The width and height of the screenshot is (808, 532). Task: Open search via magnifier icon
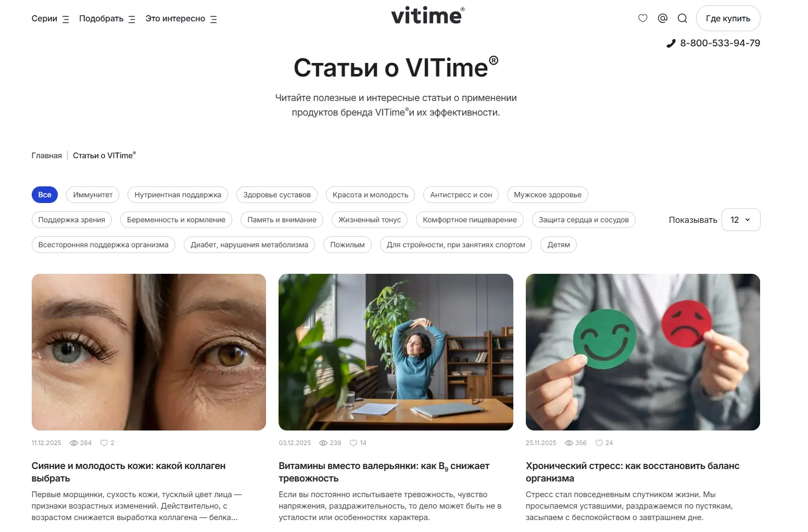tap(682, 18)
